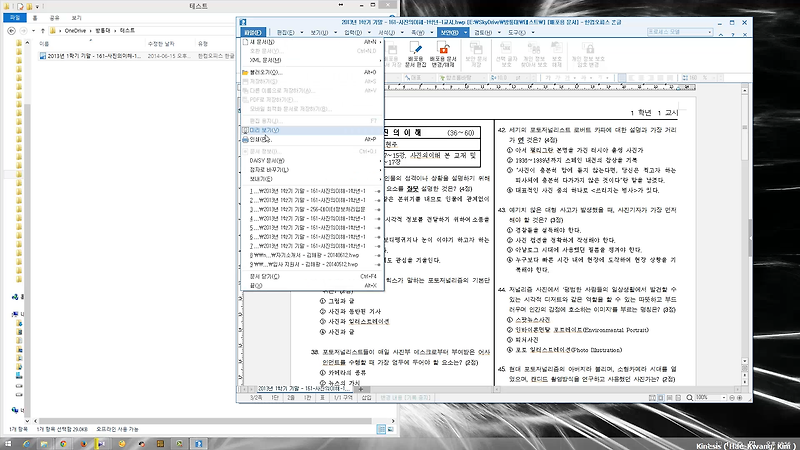Click the printer icon beside 인쇄
This screenshot has height=450, width=800.
[245, 139]
